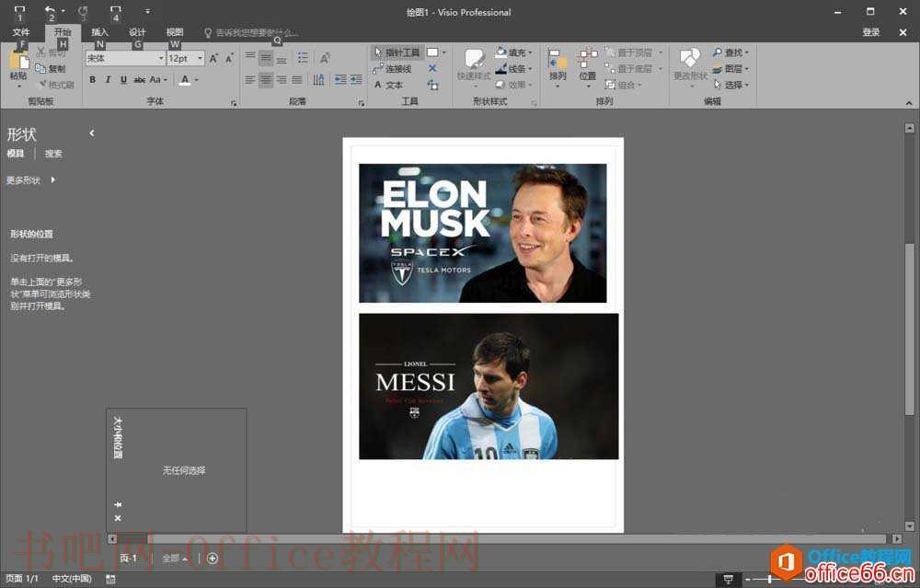Open the Arrange (排列) dropdown

558,67
